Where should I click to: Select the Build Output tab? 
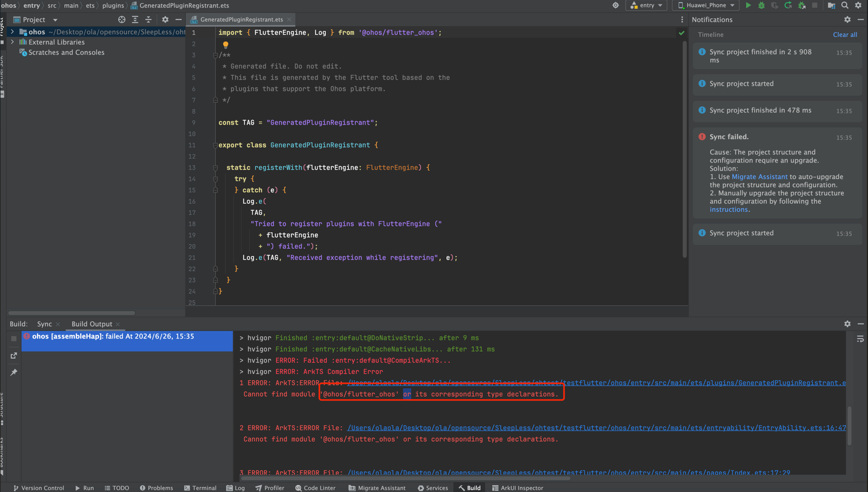92,324
